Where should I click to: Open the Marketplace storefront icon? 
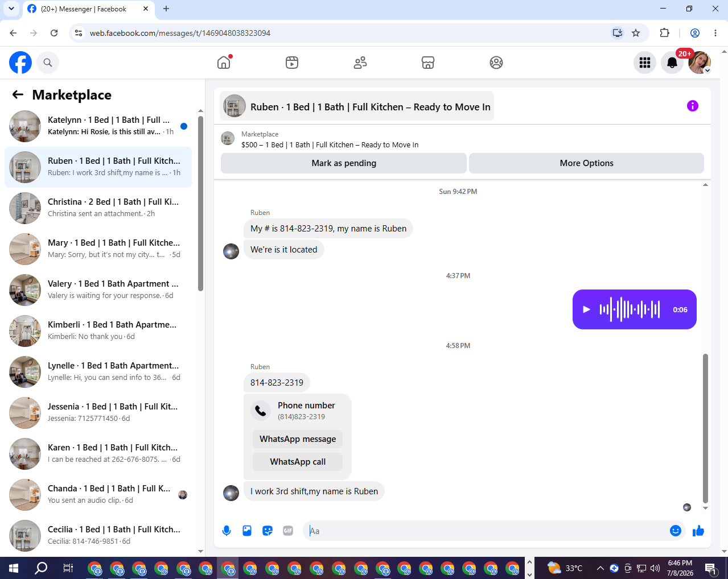428,63
